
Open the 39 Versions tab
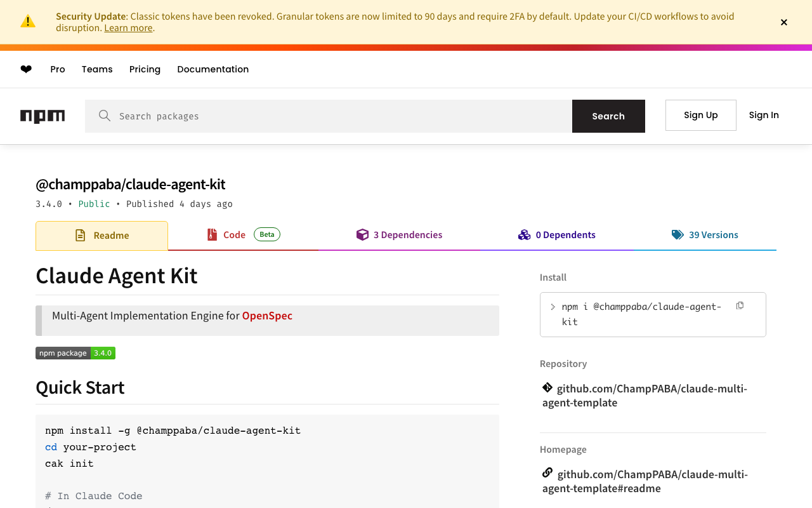coord(705,235)
